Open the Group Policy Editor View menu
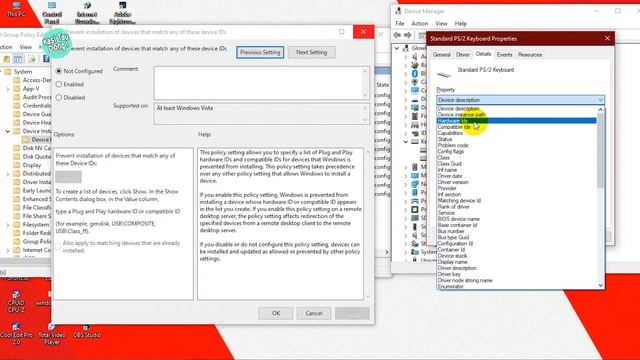Viewport: 640px width, 360px height. pos(25,47)
